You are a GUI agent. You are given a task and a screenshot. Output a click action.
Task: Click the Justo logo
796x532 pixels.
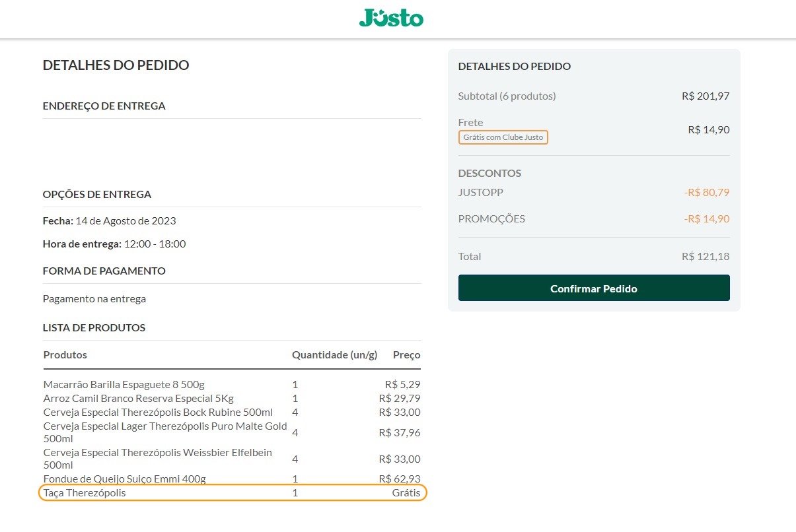[x=391, y=18]
